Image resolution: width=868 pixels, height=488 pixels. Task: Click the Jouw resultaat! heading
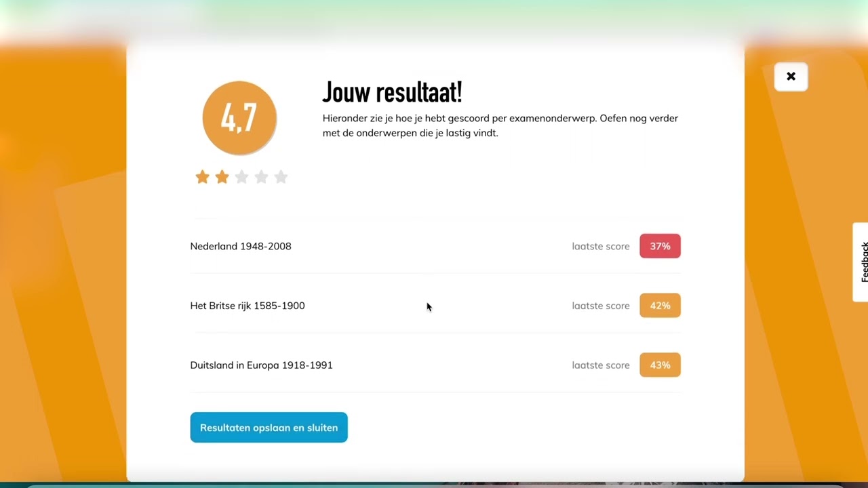[x=392, y=92]
